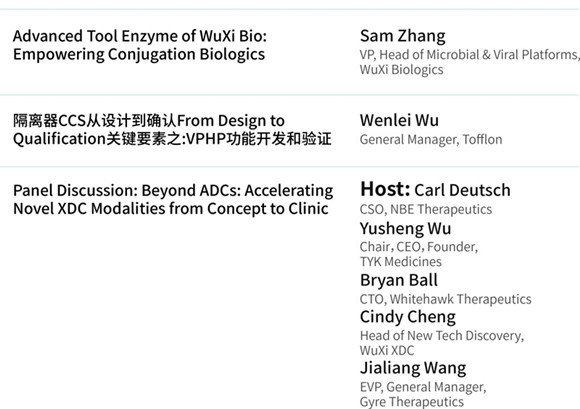Select the WuXi Biologics affiliation text
Image resolution: width=580 pixels, height=409 pixels.
tap(401, 70)
